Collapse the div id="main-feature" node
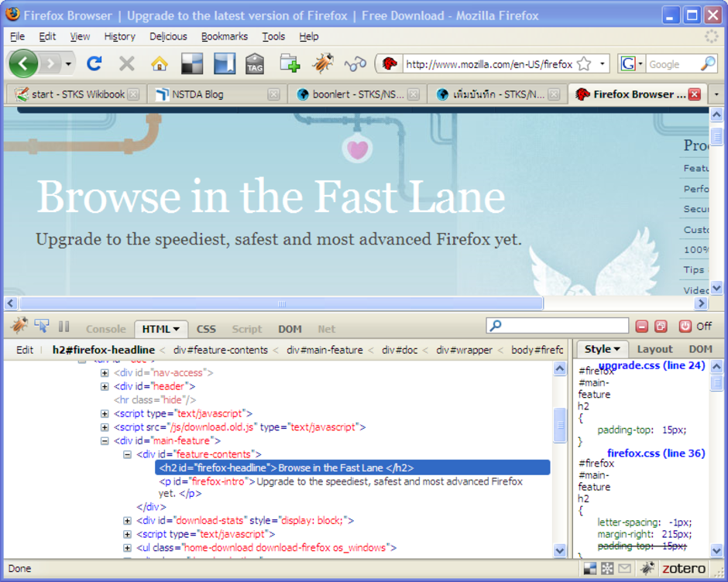The height and width of the screenshot is (582, 728). click(105, 441)
